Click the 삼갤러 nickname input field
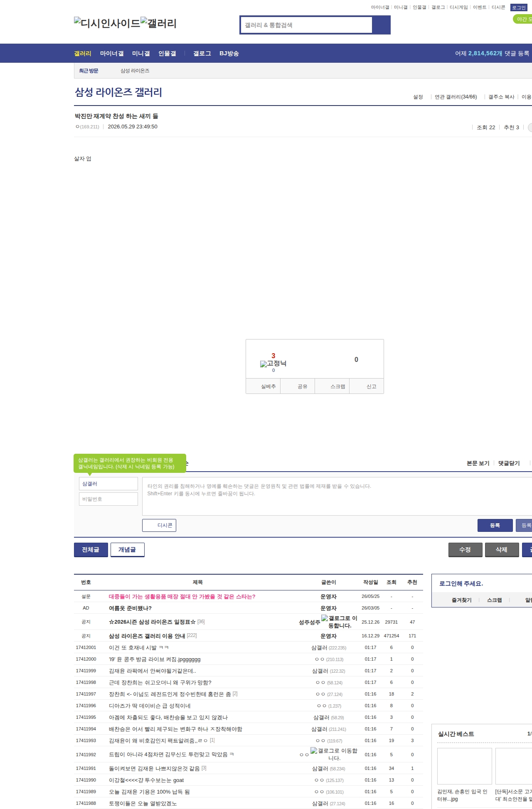 click(108, 484)
